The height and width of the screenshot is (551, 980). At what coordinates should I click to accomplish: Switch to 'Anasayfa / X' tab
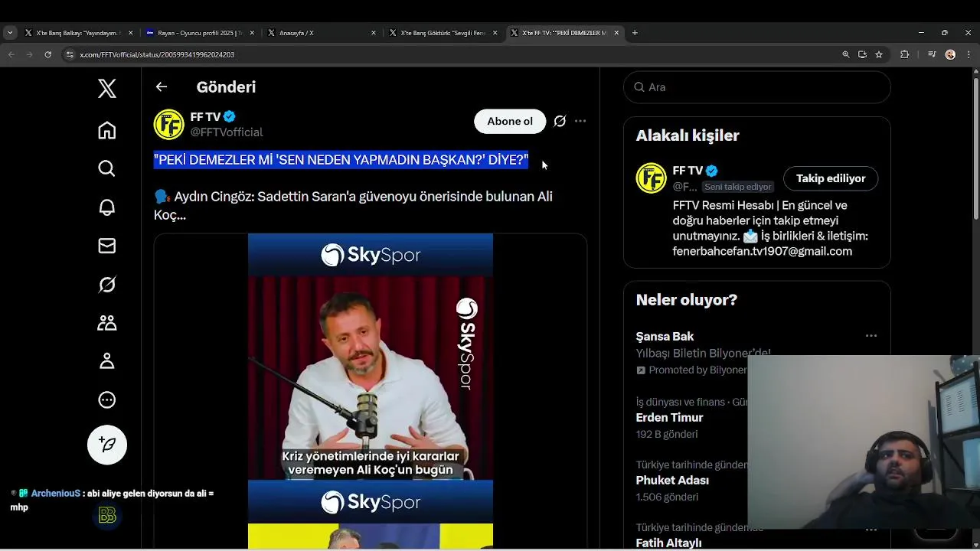[322, 33]
